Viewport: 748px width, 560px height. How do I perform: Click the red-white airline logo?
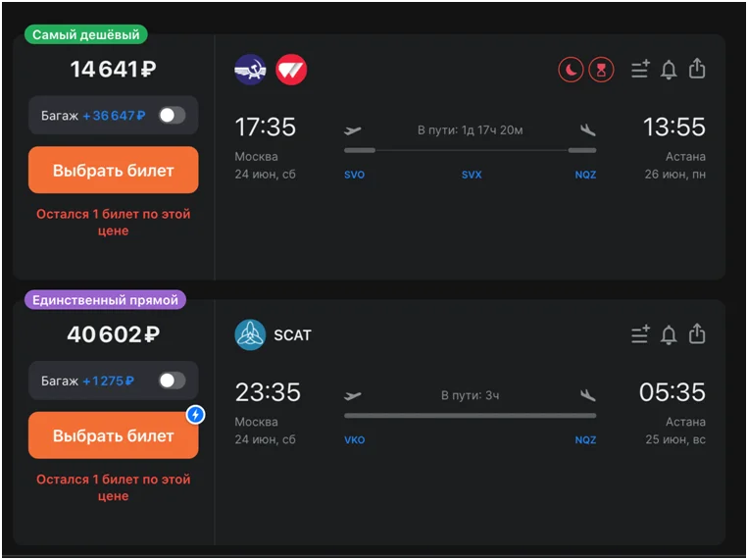tap(291, 70)
